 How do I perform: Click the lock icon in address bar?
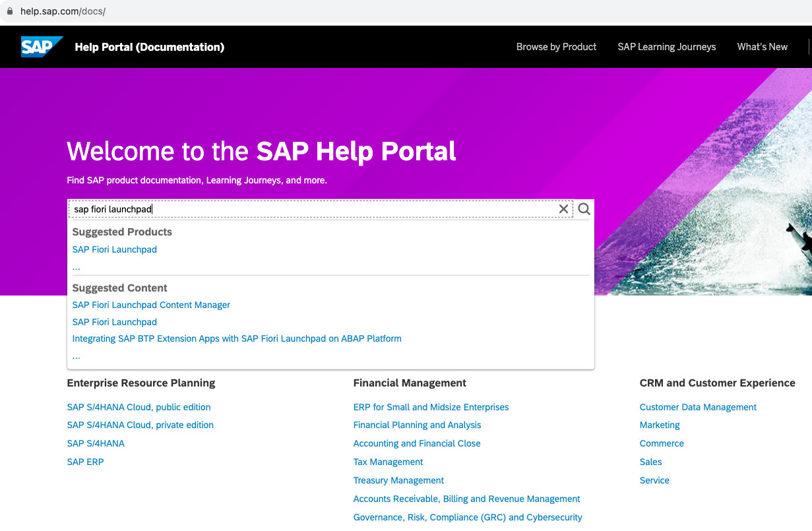click(x=10, y=12)
